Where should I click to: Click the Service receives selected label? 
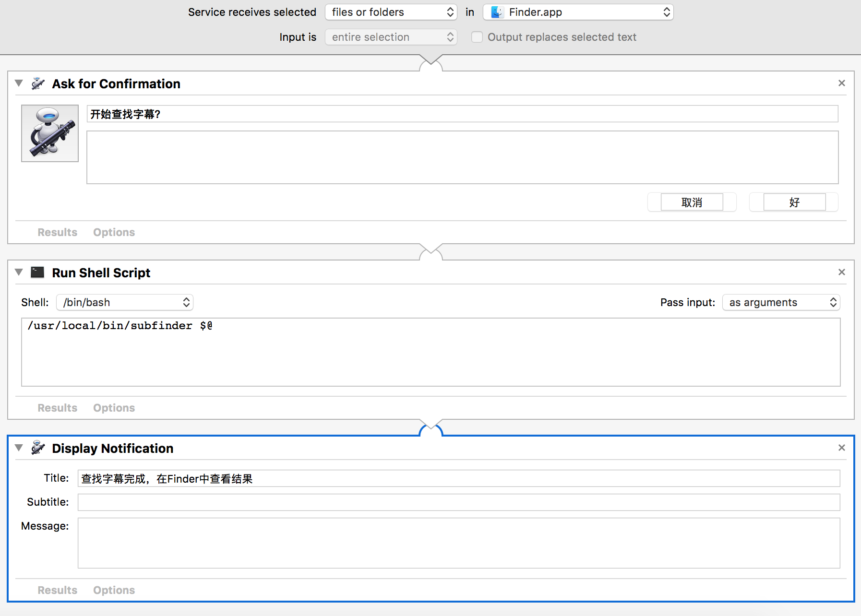point(252,12)
